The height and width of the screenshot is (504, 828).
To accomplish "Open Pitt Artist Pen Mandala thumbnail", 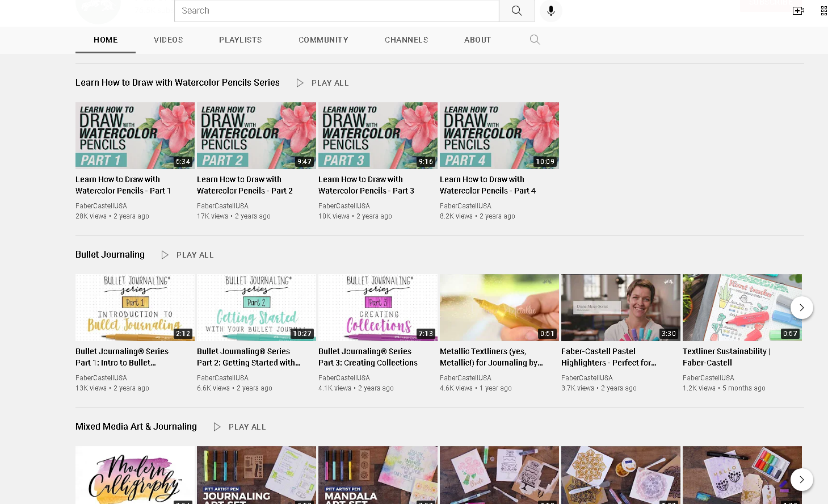I will (378, 475).
